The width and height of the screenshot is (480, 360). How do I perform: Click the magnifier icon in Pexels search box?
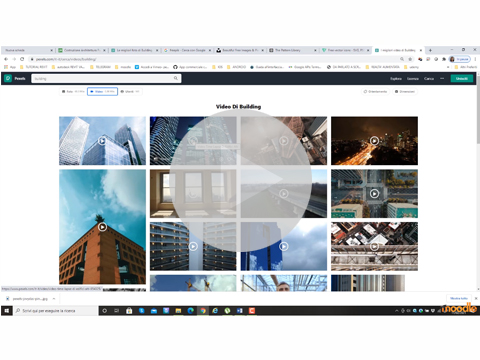point(176,78)
